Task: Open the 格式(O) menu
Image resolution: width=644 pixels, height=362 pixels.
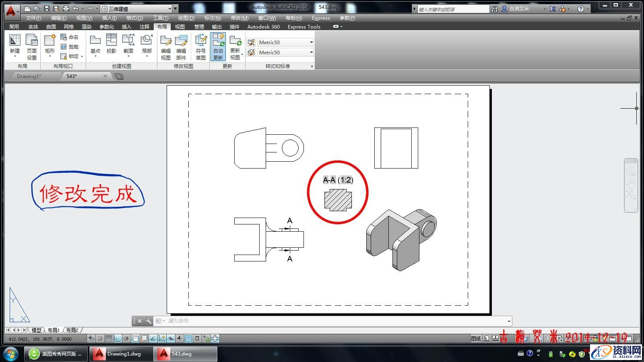Action: (134, 18)
